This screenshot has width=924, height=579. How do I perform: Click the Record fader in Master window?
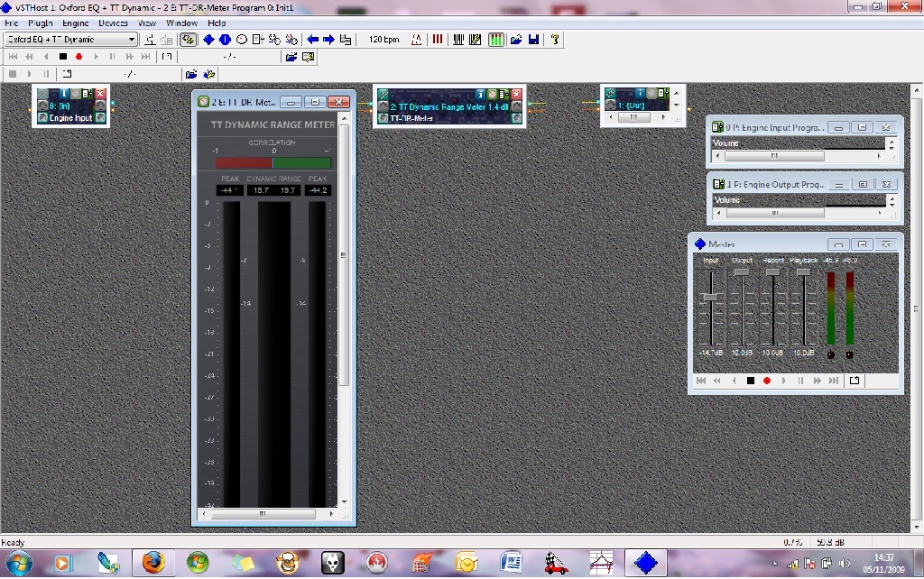click(772, 272)
